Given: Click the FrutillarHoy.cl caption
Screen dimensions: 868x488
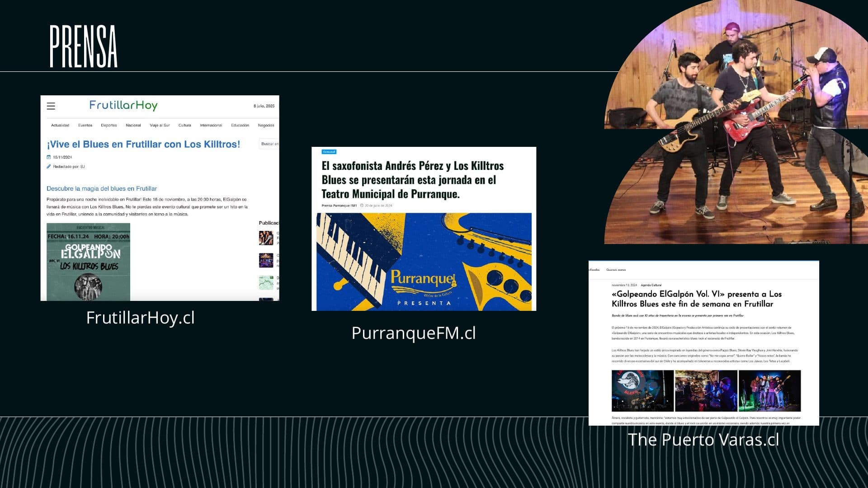Looking at the screenshot, I should coord(141,318).
